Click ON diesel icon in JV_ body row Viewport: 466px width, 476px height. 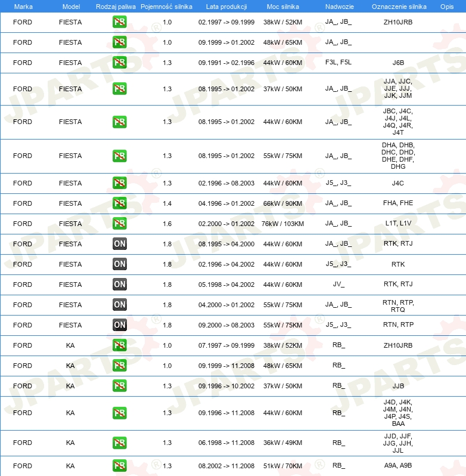point(119,285)
